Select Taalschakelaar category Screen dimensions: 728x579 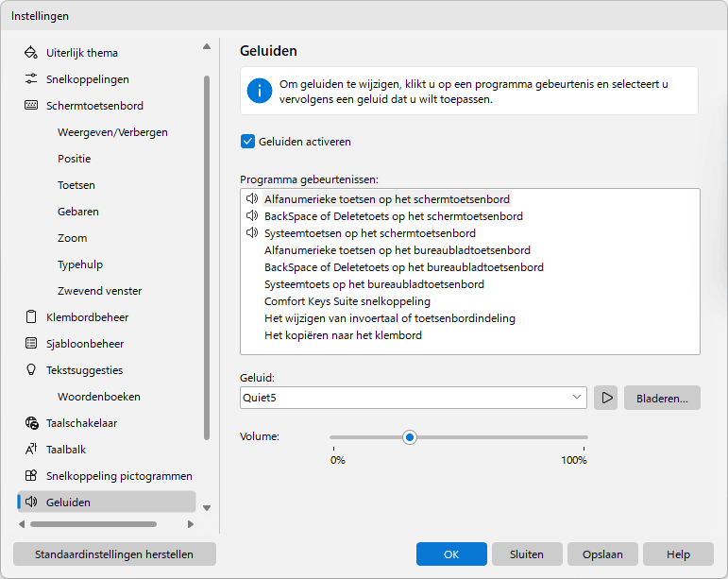82,423
